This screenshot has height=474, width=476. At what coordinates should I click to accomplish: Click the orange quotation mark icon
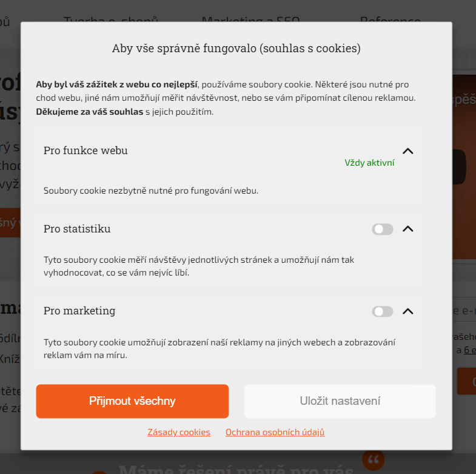(373, 459)
